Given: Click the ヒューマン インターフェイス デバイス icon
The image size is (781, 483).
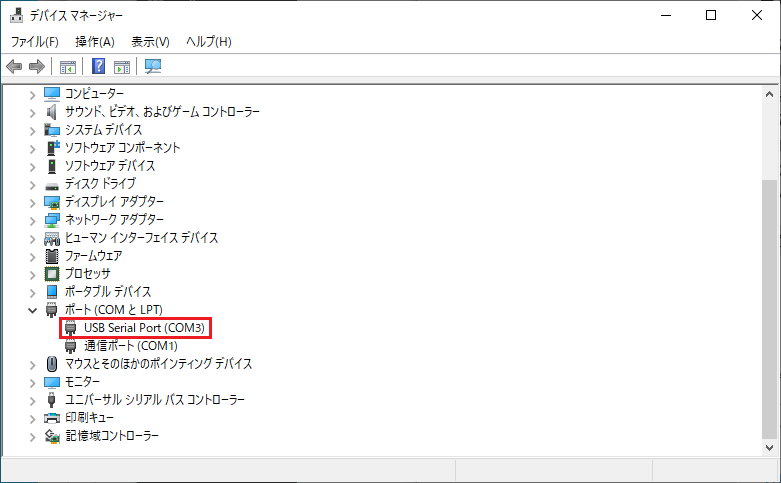Looking at the screenshot, I should tap(52, 239).
